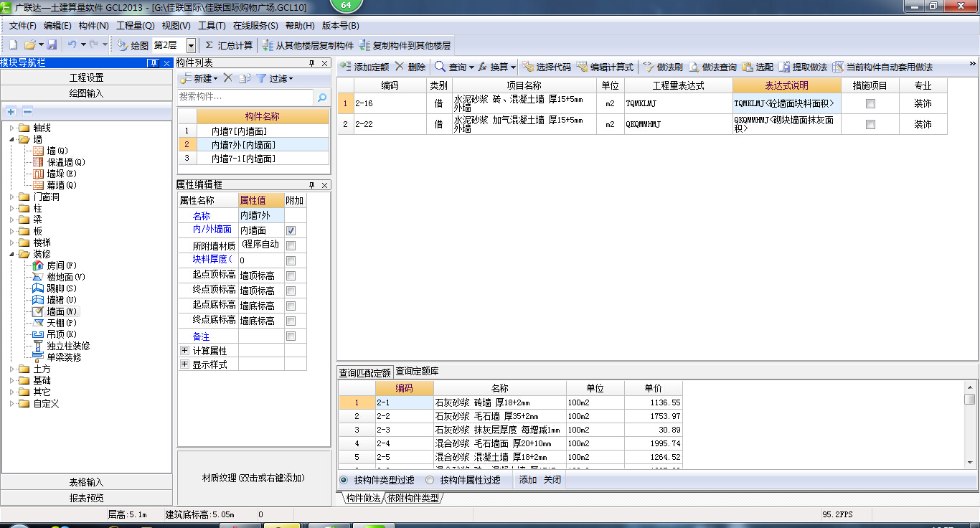Toggle 措施项目 checkbox for row 2-16
980x528 pixels.
pos(870,104)
